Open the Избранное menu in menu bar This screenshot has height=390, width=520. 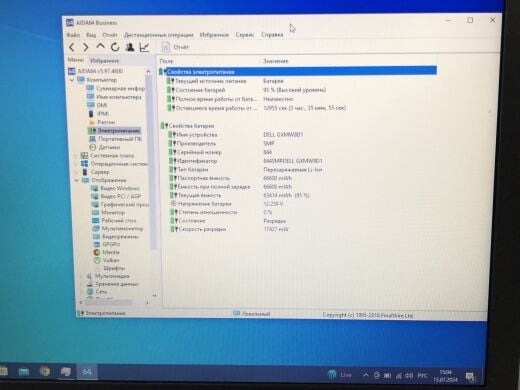(214, 35)
